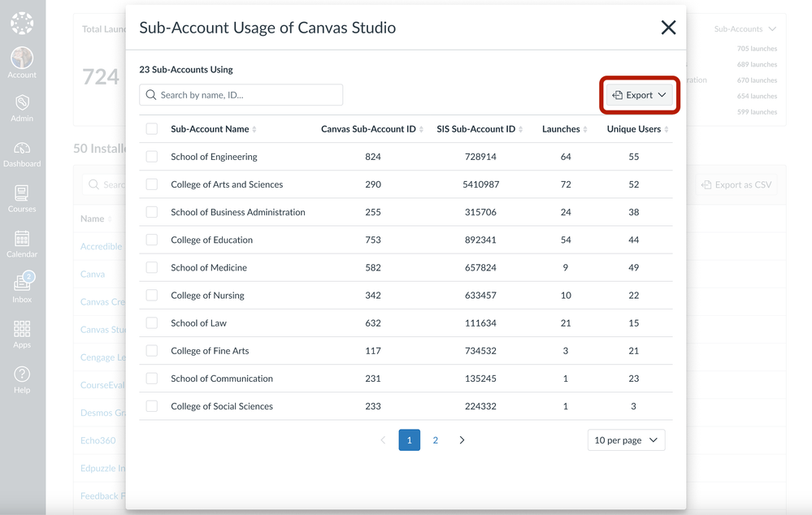
Task: Select page 1 in pagination
Action: click(409, 440)
